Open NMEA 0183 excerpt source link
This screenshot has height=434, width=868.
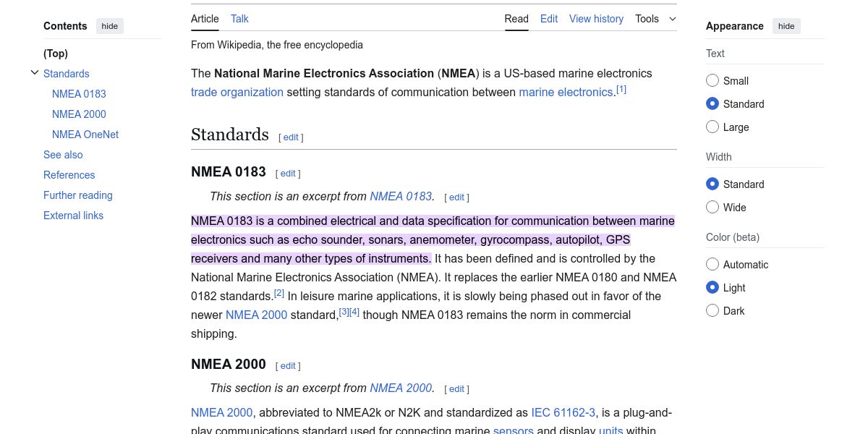click(x=401, y=196)
